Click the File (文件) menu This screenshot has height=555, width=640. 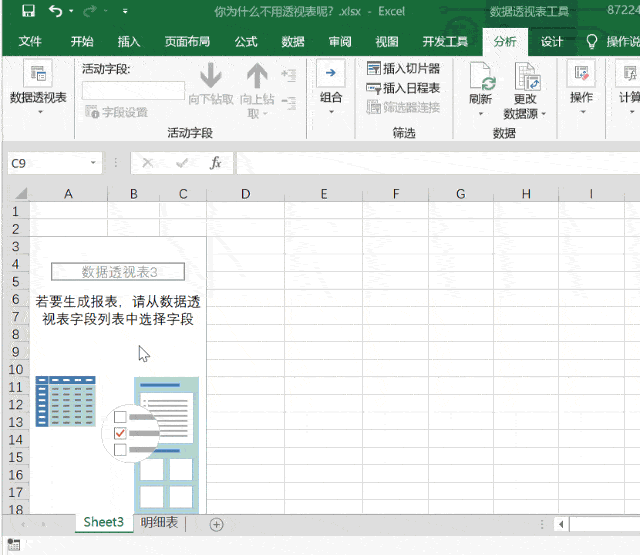coord(30,42)
